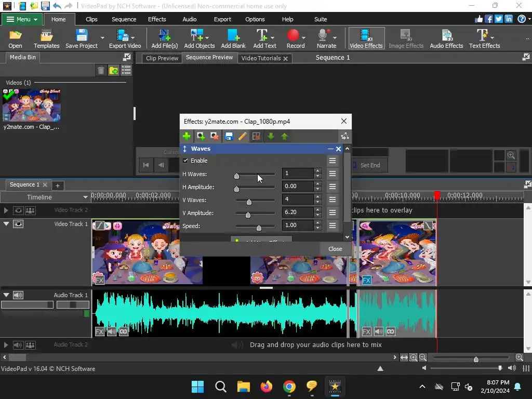Click the green plus Add Effect icon
This screenshot has height=399, width=532.
(187, 137)
